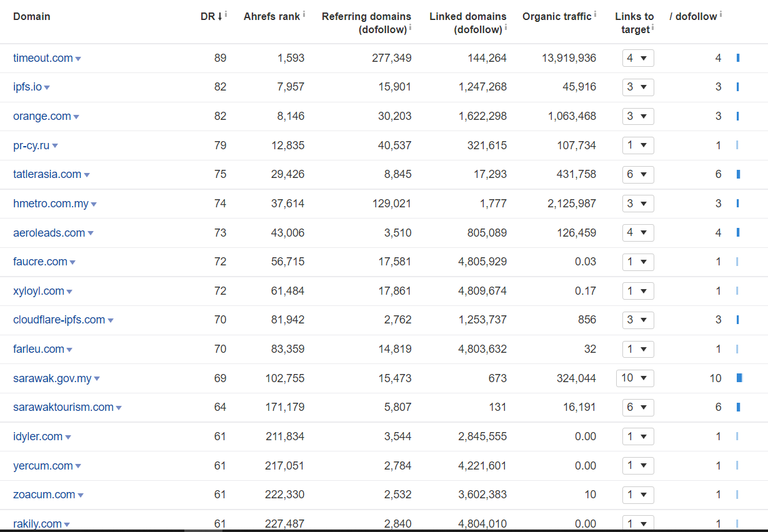Open the sarawaktourism.com domain link
The height and width of the screenshot is (532, 768).
[x=63, y=407]
